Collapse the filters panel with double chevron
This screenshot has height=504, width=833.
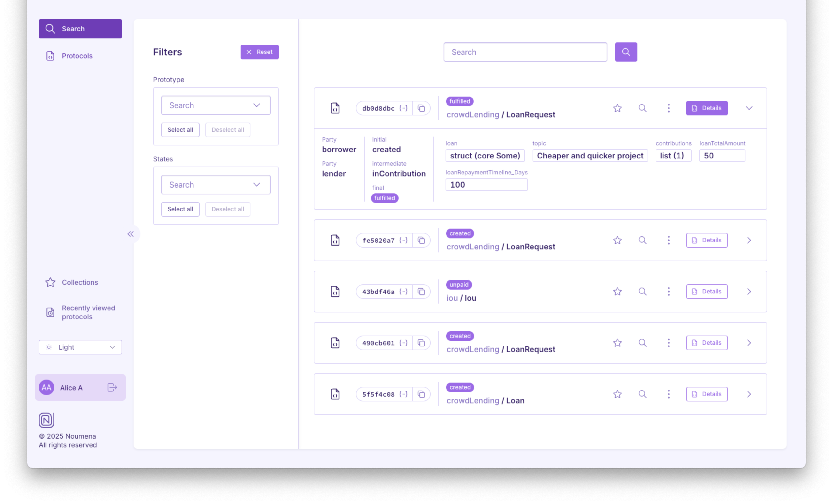pyautogui.click(x=131, y=234)
